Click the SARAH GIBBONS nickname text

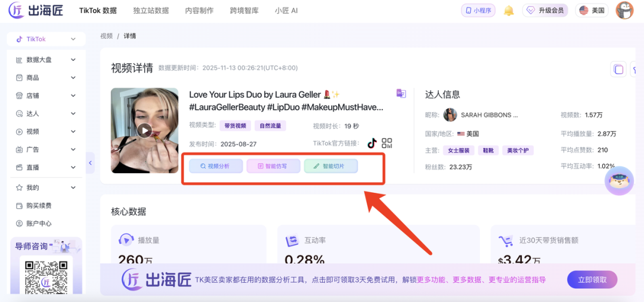pos(489,115)
